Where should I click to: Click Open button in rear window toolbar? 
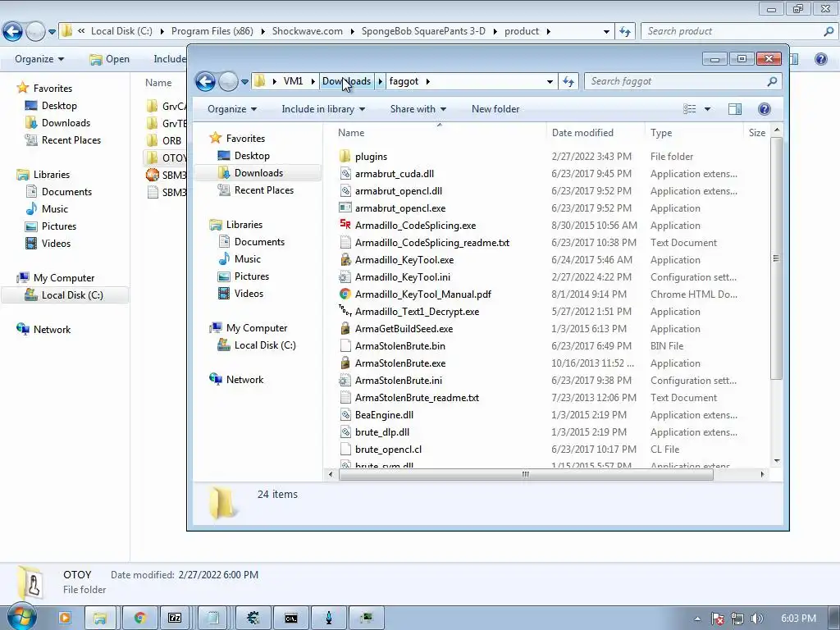(x=110, y=59)
